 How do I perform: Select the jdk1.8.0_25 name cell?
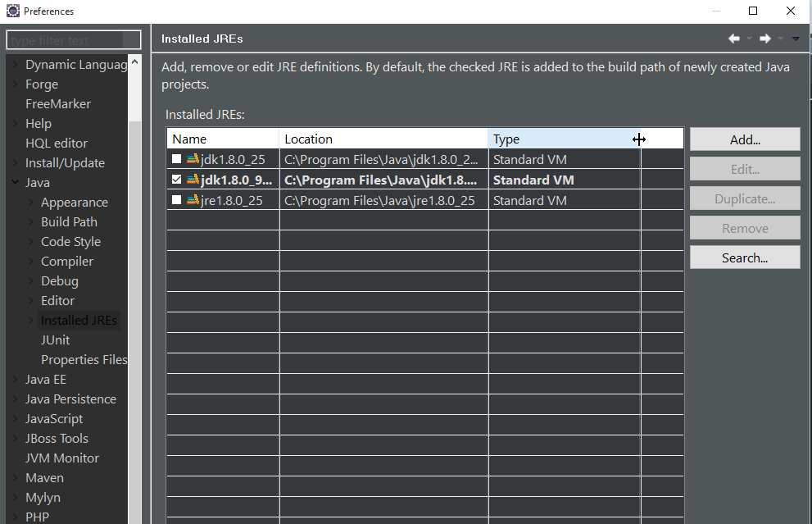coord(223,159)
